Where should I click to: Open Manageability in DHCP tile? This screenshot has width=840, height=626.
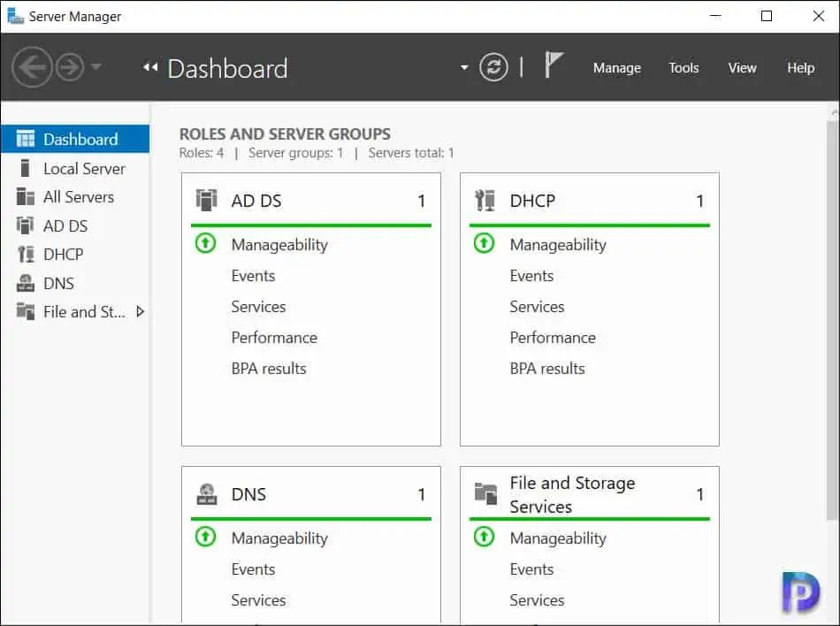558,245
